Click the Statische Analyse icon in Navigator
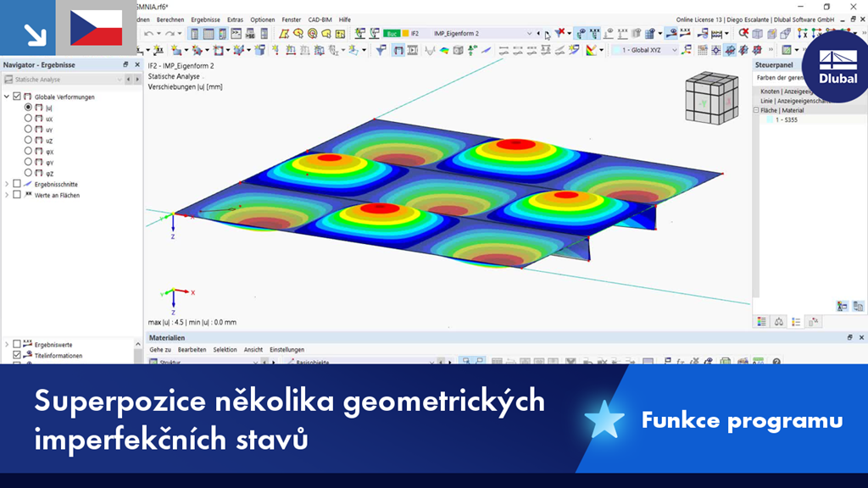This screenshot has width=868, height=488. (8, 78)
